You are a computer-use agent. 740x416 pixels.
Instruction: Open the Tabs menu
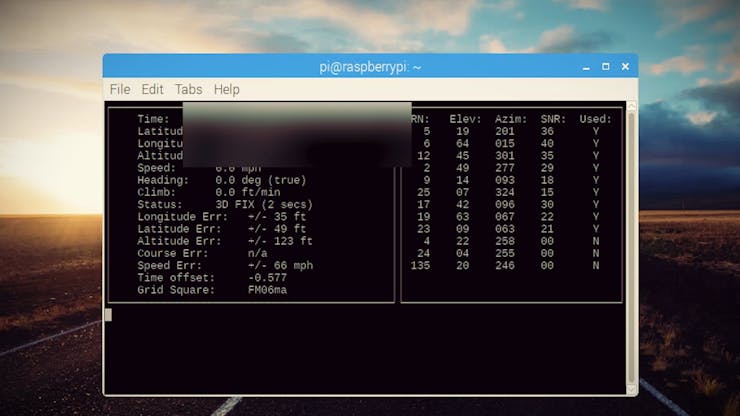click(x=189, y=89)
